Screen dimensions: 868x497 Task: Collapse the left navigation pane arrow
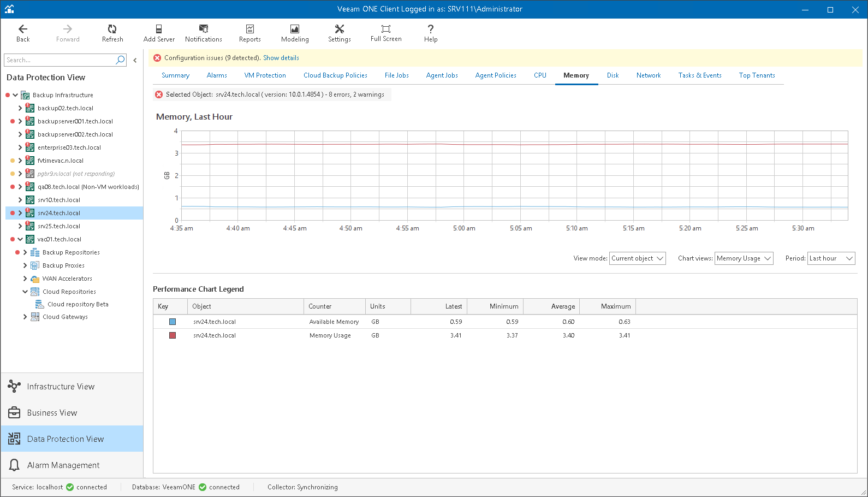pyautogui.click(x=135, y=61)
